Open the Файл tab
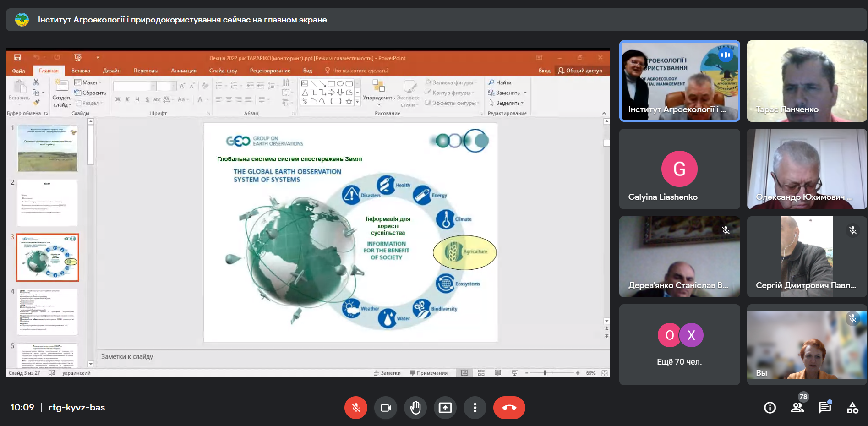Image resolution: width=868 pixels, height=426 pixels. [x=18, y=71]
